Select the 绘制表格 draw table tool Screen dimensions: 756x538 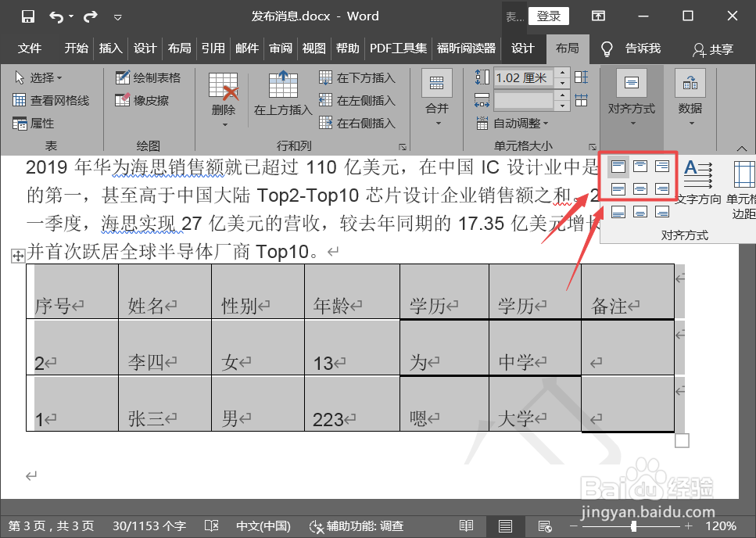pos(148,77)
